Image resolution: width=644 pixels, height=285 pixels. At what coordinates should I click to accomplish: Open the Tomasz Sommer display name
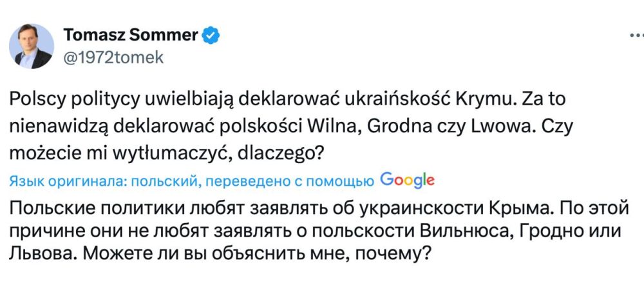(132, 35)
